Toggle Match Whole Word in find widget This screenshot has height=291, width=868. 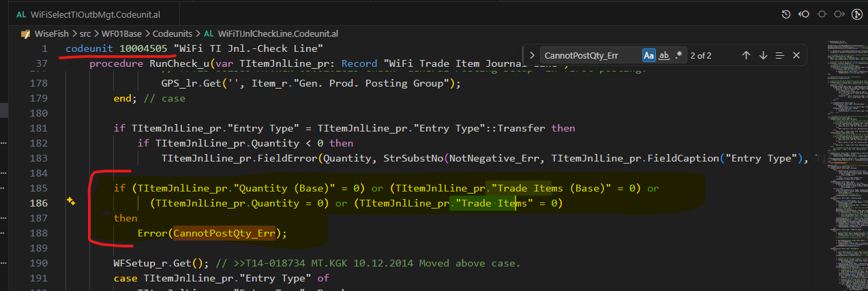coord(664,55)
